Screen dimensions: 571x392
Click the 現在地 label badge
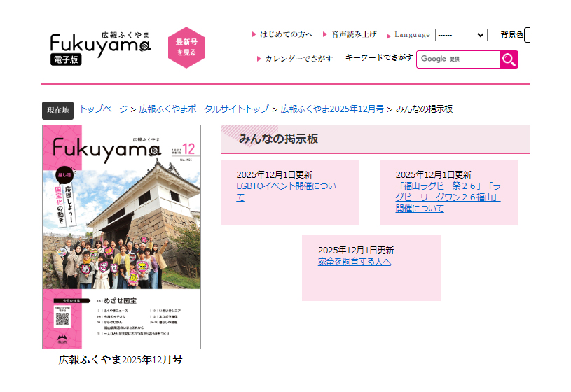pyautogui.click(x=57, y=111)
